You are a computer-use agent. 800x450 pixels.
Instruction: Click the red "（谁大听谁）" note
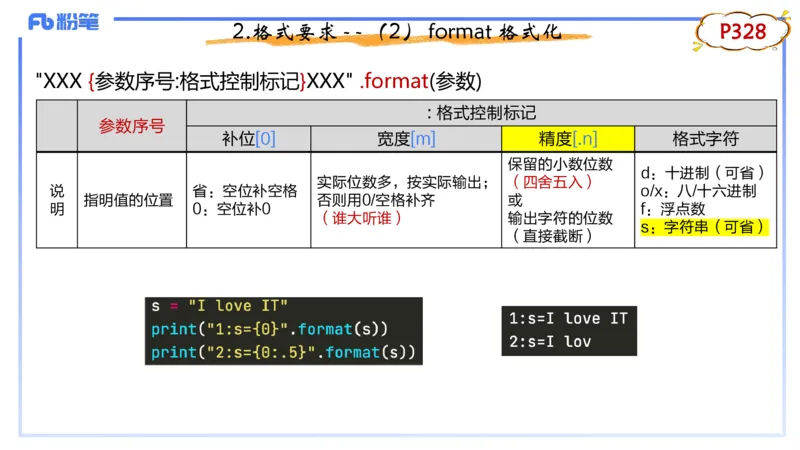(361, 218)
